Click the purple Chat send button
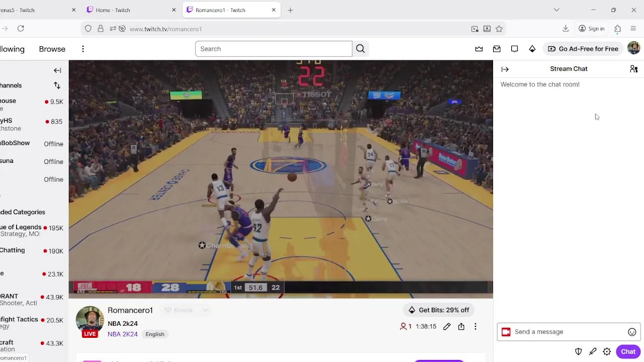Screen dimensions: 644x362 click(x=628, y=351)
